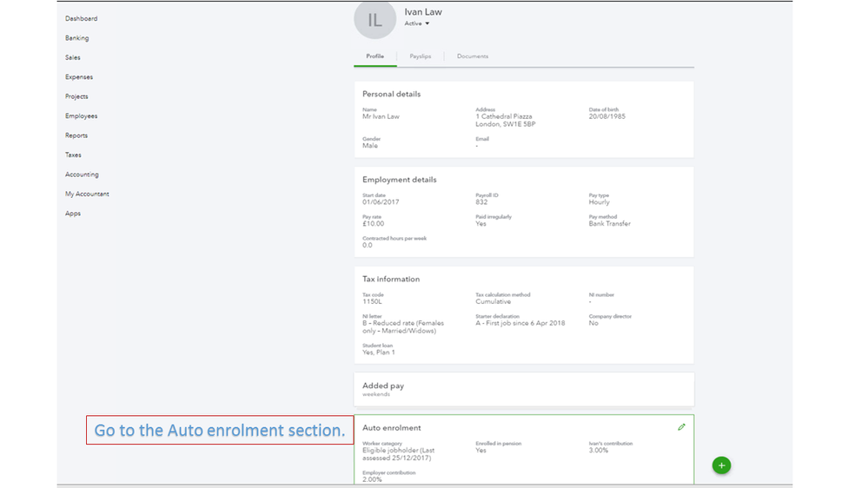Switch to the Documents tab
This screenshot has height=488, width=868.
click(473, 56)
